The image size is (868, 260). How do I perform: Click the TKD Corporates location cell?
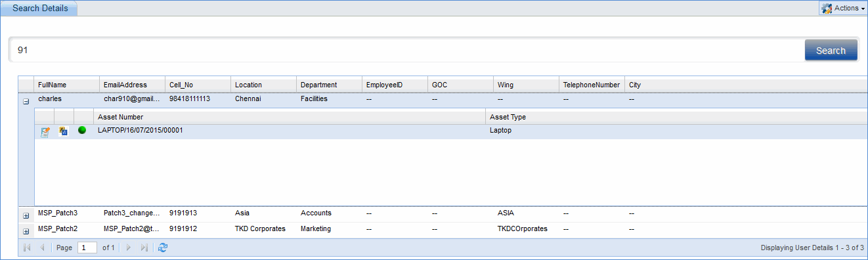coord(260,229)
